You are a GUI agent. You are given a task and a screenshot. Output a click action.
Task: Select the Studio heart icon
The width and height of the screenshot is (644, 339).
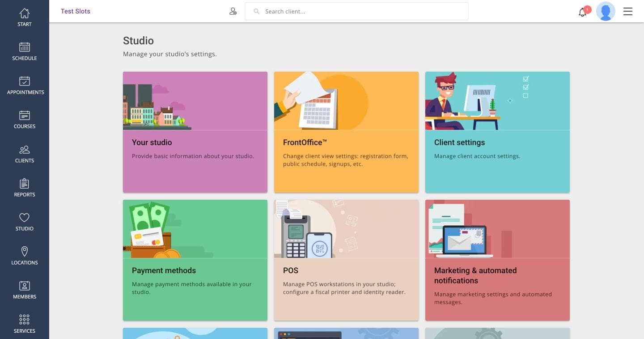tap(25, 218)
